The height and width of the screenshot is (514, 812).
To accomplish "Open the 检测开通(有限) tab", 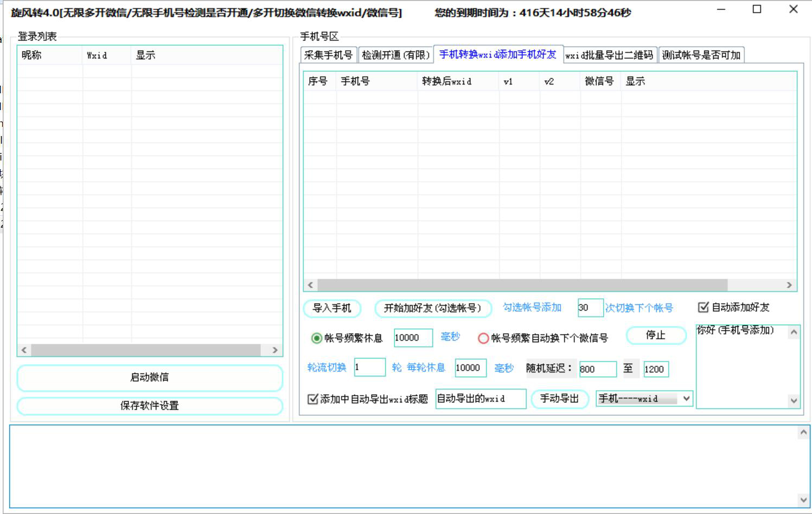I will coord(395,55).
